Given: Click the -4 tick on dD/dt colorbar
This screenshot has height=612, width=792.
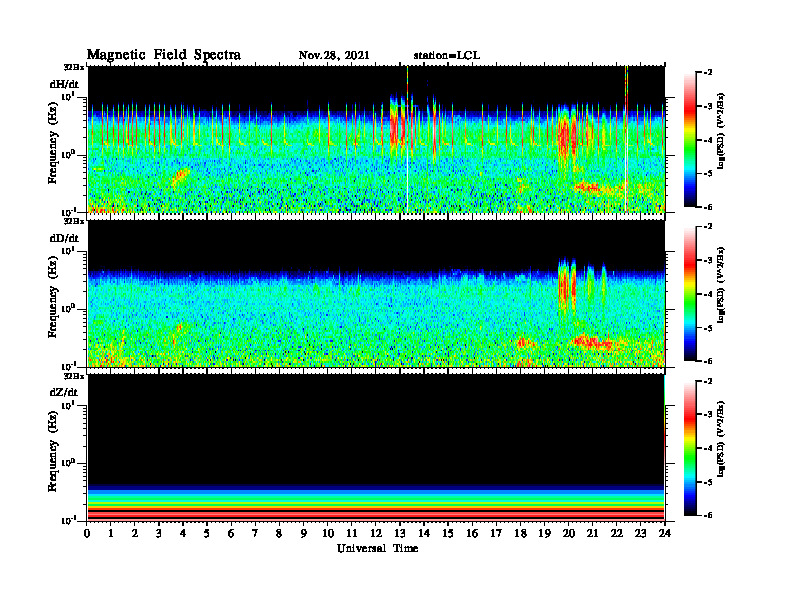Looking at the screenshot, I should coord(708,294).
